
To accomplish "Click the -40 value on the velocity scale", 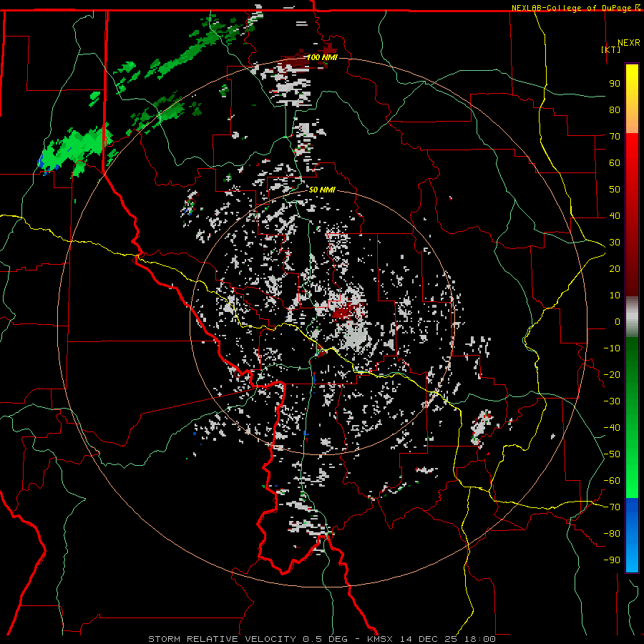I will (x=612, y=428).
